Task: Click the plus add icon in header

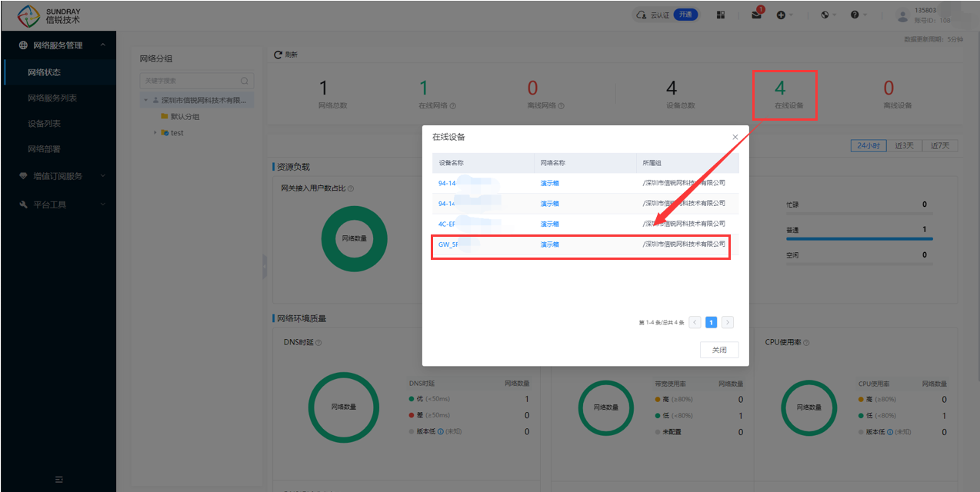Action: [781, 15]
